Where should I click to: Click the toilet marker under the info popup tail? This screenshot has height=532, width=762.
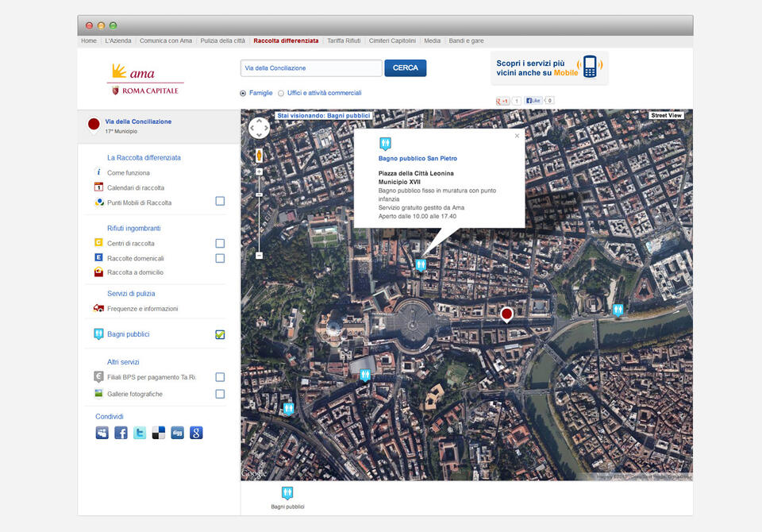(x=421, y=265)
